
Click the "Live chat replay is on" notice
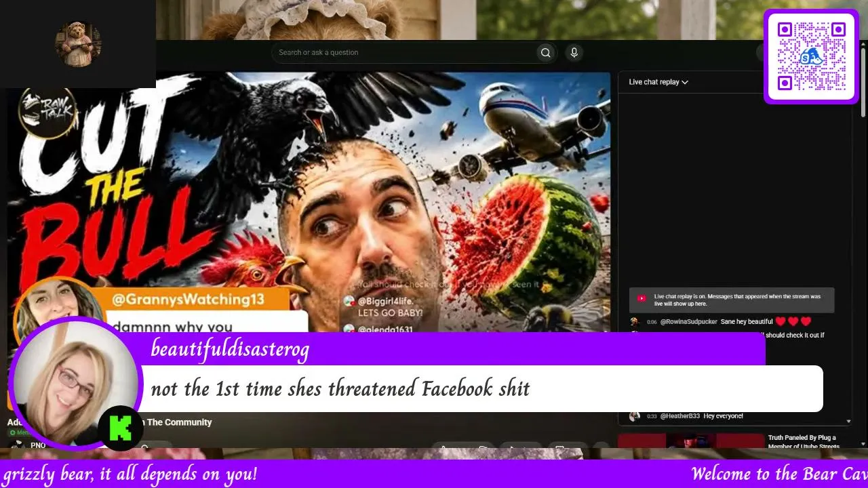732,300
